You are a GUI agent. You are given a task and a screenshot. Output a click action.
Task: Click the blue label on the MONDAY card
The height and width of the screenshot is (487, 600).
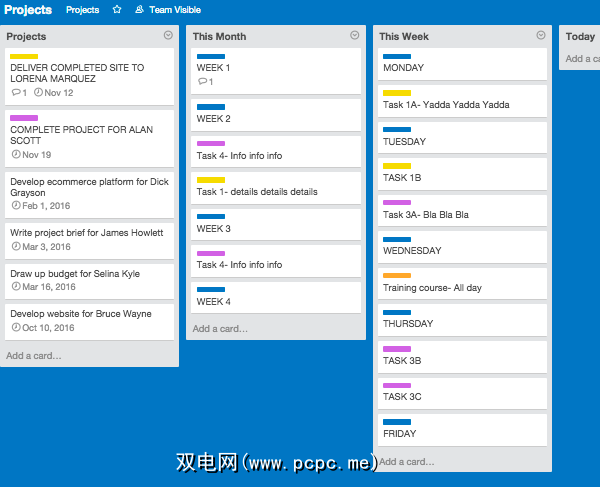click(x=397, y=56)
